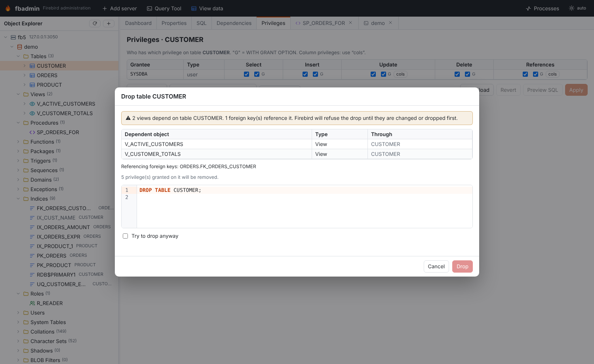The height and width of the screenshot is (364, 594).
Task: Click inside the DROP TABLE SQL editor
Action: (304, 207)
